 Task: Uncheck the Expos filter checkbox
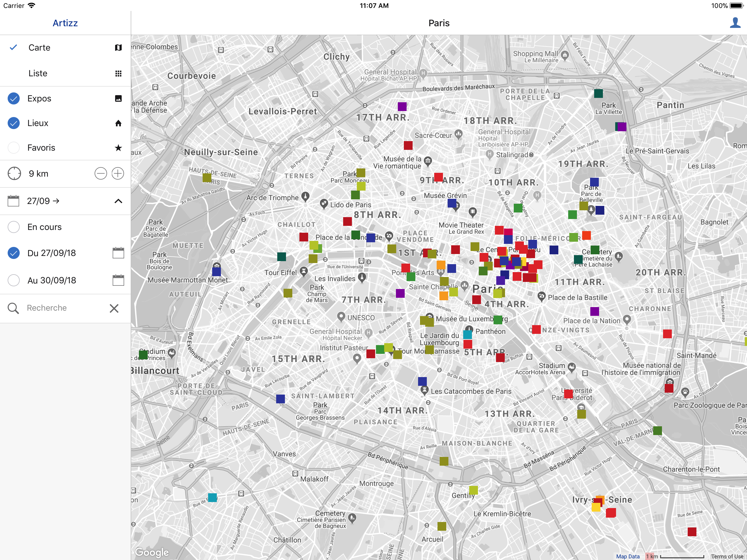(x=13, y=99)
